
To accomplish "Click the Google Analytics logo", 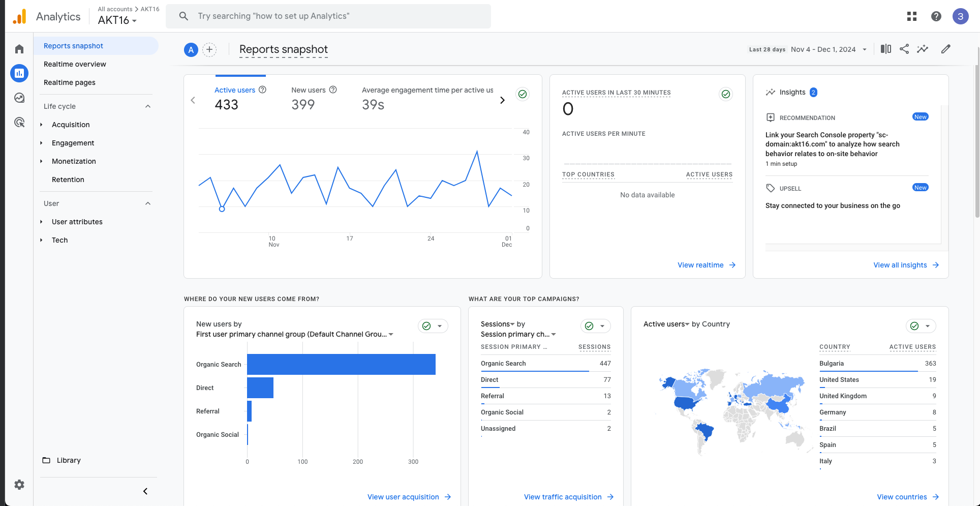I will (19, 16).
